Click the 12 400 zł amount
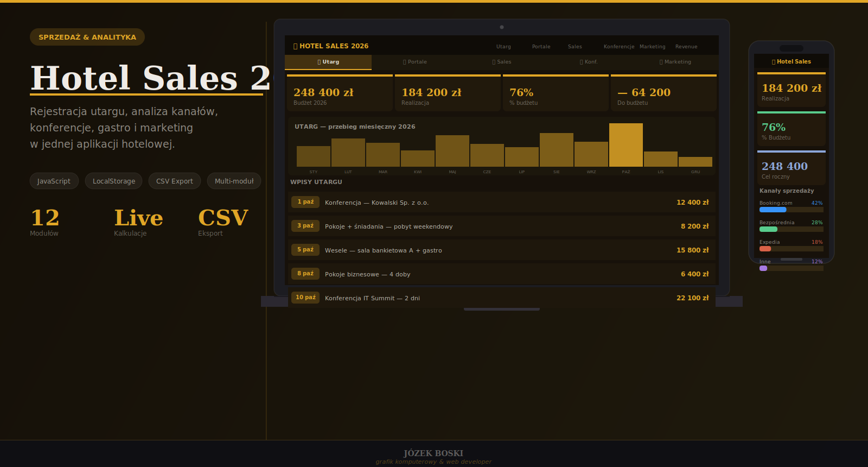The height and width of the screenshot is (467, 868). tap(693, 203)
